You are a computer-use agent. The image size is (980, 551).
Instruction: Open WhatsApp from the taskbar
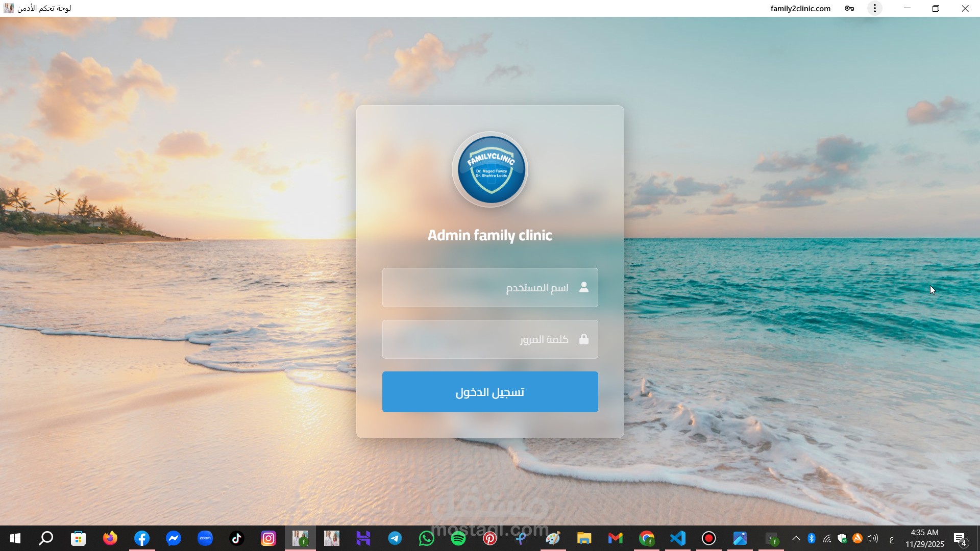point(427,538)
